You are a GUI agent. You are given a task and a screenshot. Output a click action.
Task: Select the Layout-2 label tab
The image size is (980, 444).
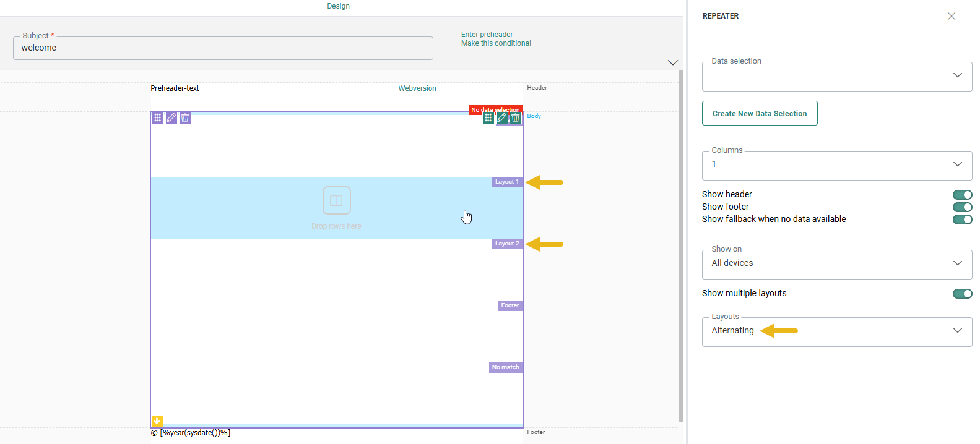507,244
